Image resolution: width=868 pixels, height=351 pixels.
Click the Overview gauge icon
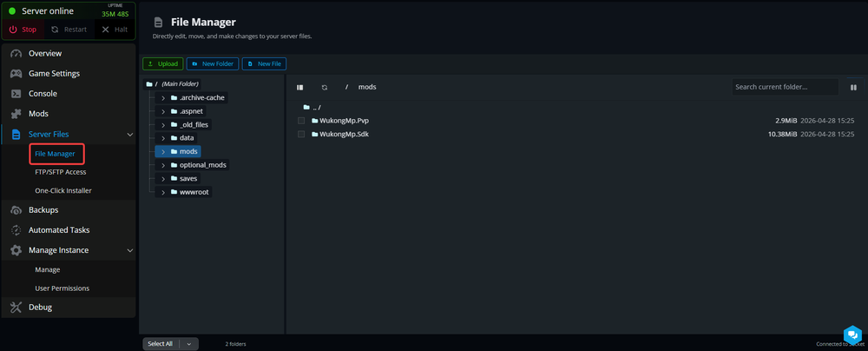(16, 54)
